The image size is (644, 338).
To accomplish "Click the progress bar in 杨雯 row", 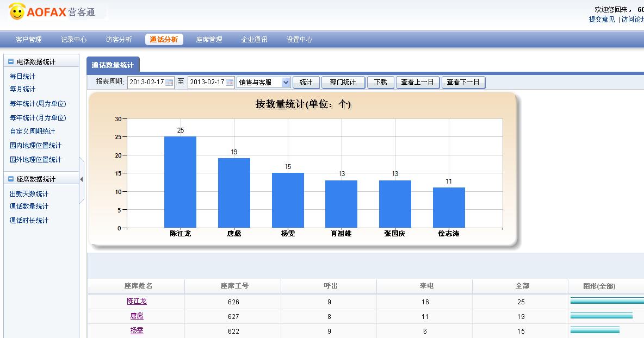I will [595, 330].
